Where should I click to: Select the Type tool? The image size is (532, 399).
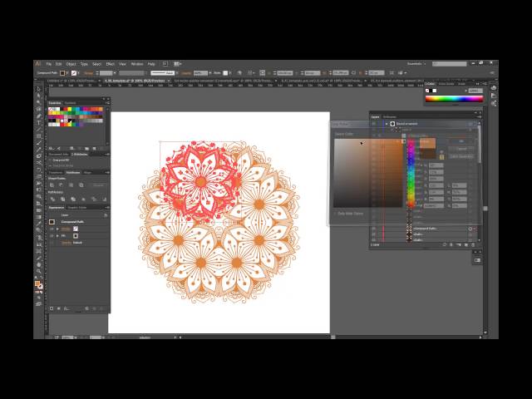(39, 123)
